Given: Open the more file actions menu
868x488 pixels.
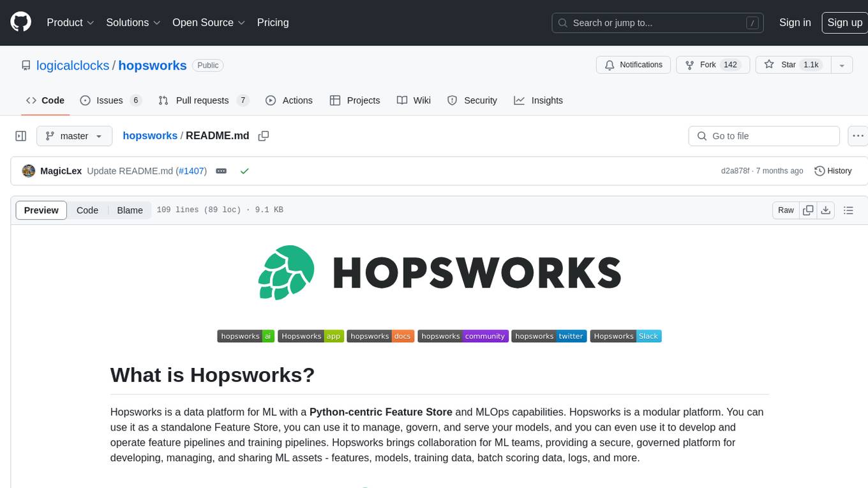Looking at the screenshot, I should pyautogui.click(x=858, y=136).
